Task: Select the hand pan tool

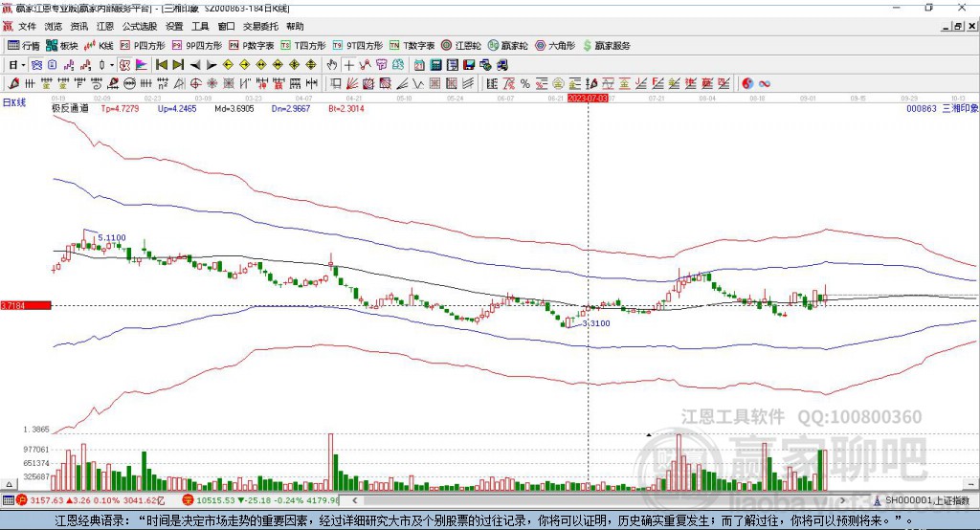Action: click(332, 65)
